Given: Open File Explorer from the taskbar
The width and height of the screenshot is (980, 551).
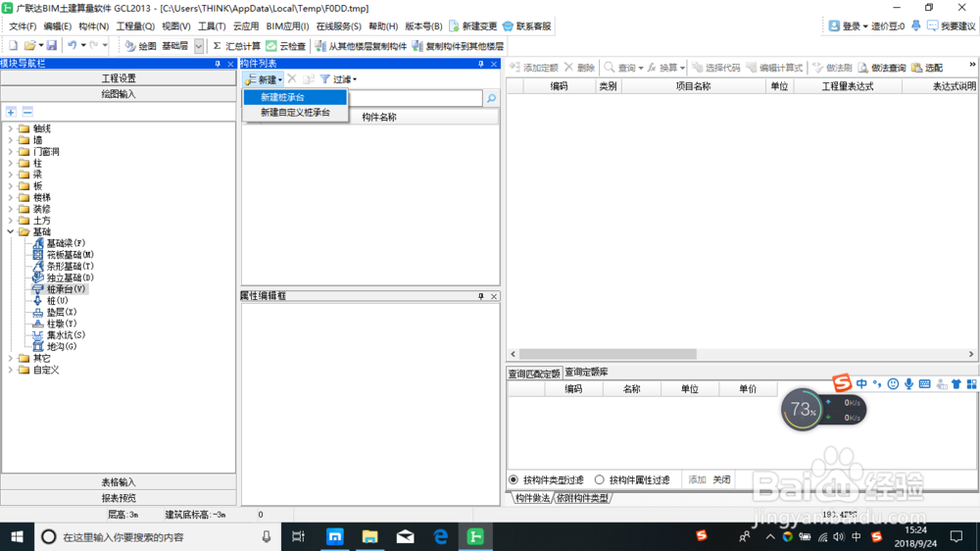Looking at the screenshot, I should click(370, 536).
